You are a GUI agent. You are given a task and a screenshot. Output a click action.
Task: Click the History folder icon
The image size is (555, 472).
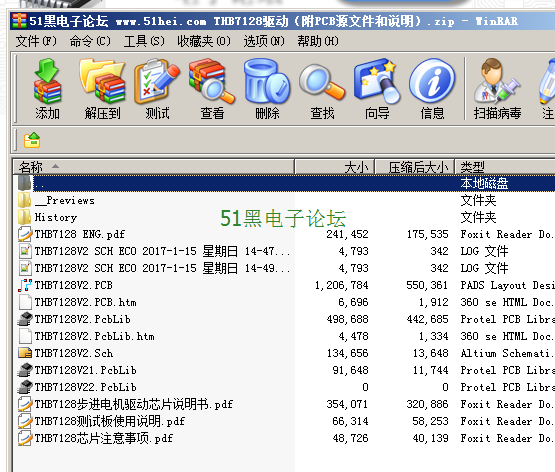coord(25,217)
